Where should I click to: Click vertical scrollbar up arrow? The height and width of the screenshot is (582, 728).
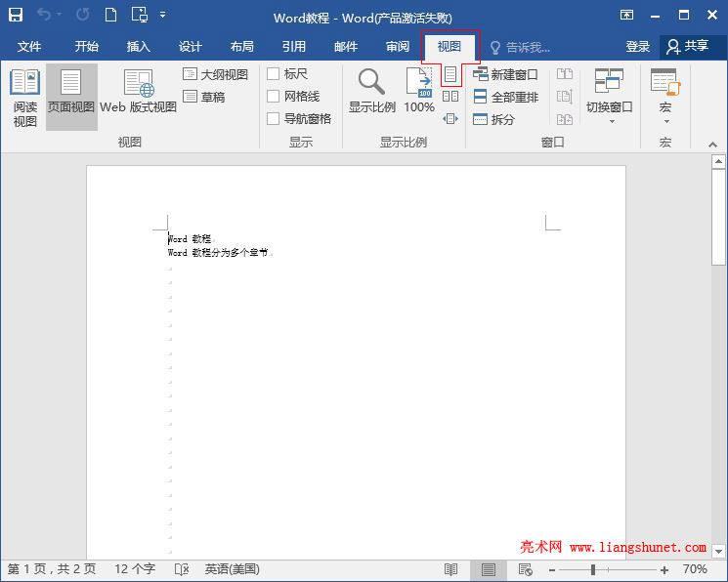click(x=718, y=161)
